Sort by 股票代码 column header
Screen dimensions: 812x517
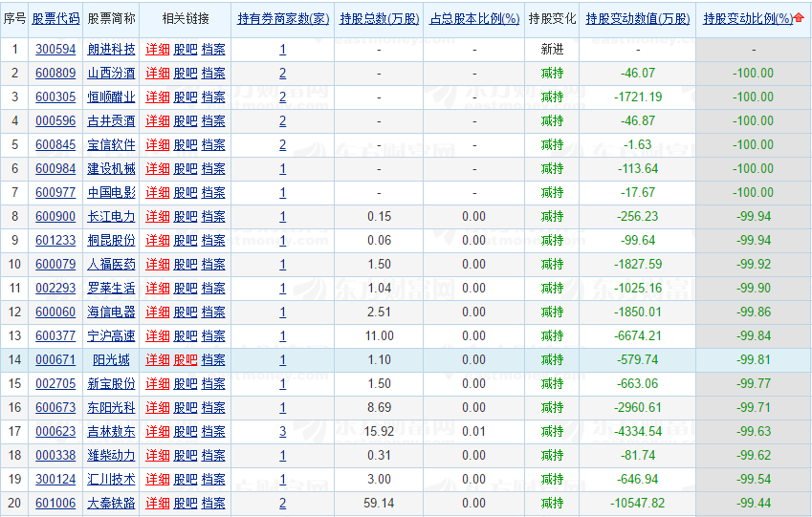coord(55,18)
